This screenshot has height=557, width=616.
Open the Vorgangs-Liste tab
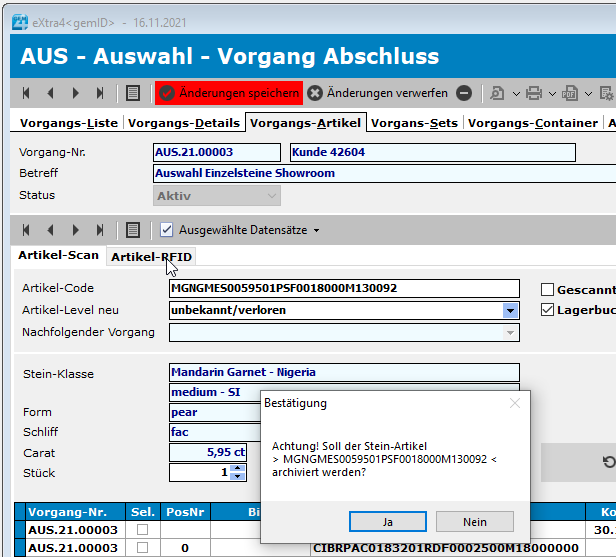pos(69,123)
